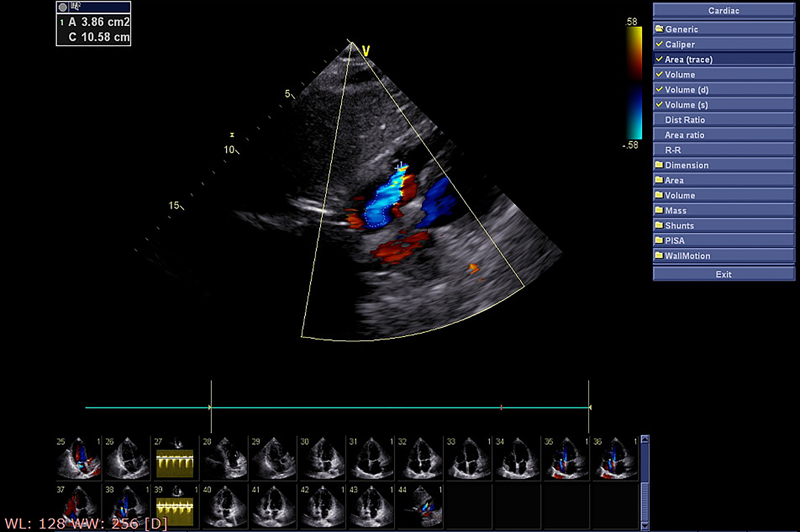Image resolution: width=800 pixels, height=532 pixels.
Task: Open thumbnail 44 color Doppler clip
Action: [420, 506]
